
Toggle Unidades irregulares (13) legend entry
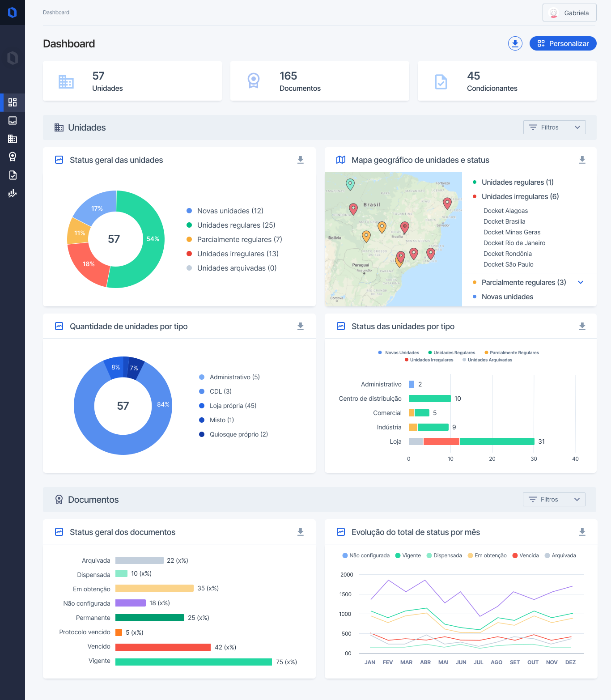[x=233, y=254]
